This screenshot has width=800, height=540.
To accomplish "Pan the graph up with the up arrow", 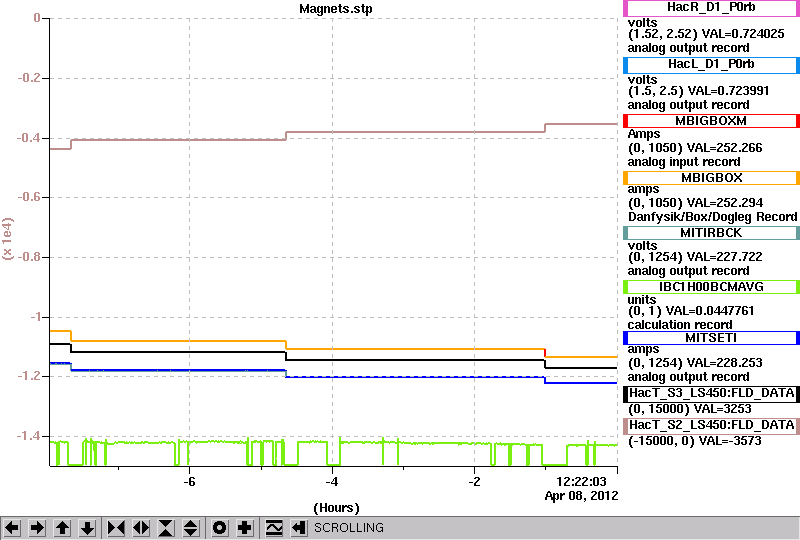I will 62,528.
